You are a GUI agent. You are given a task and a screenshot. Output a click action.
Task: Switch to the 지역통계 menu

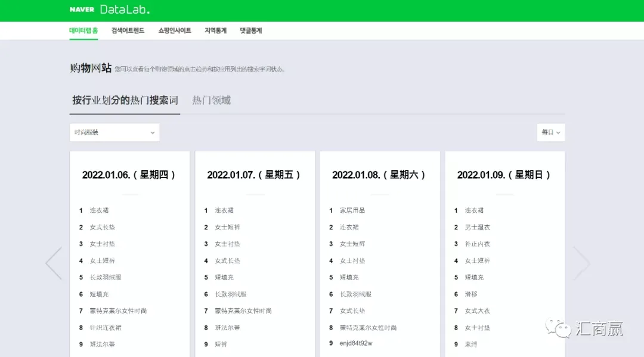click(216, 31)
